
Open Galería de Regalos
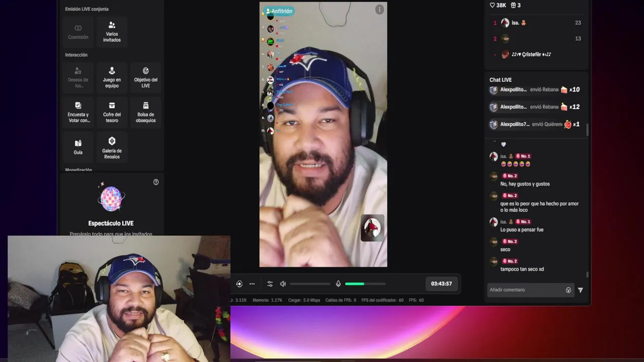coord(112,147)
